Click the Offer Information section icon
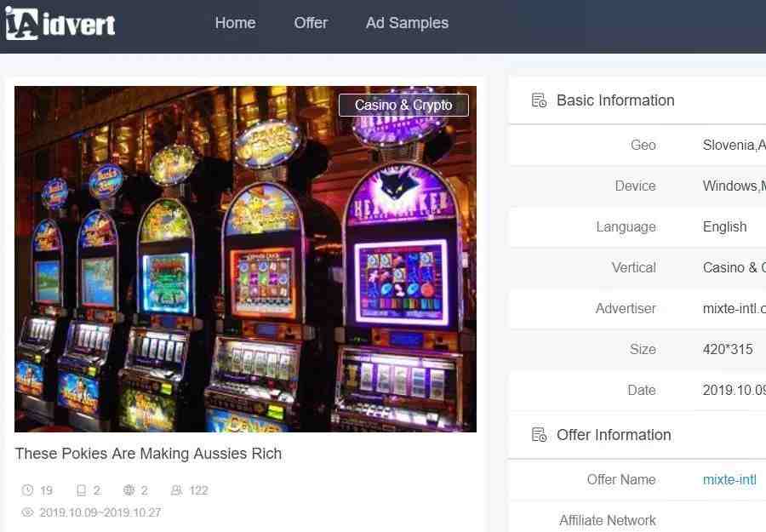The image size is (766, 532). [539, 435]
